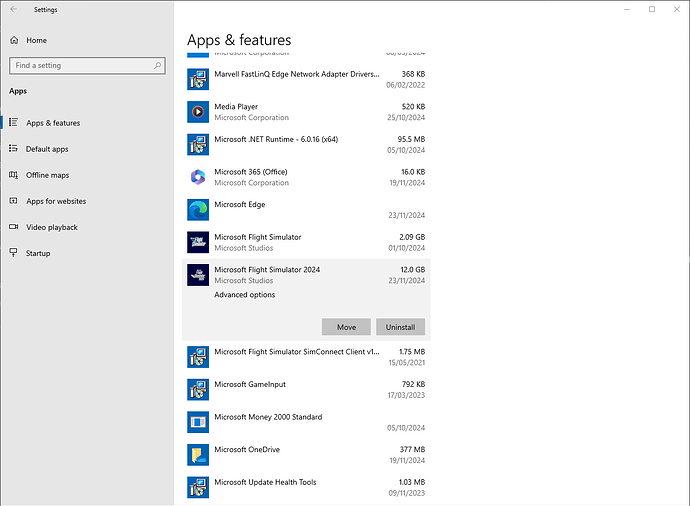The image size is (690, 506).
Task: Select the Startup sidebar icon
Action: [14, 253]
